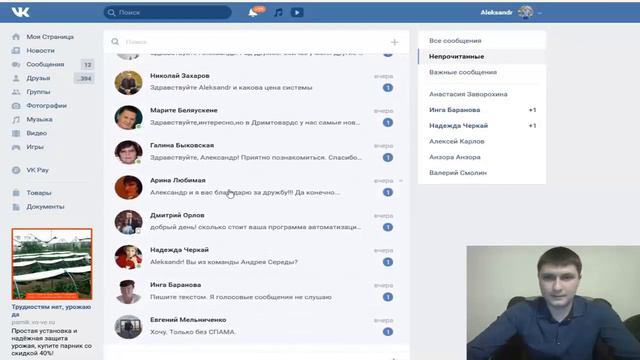
Task: Open the music note icon in header
Action: click(278, 13)
